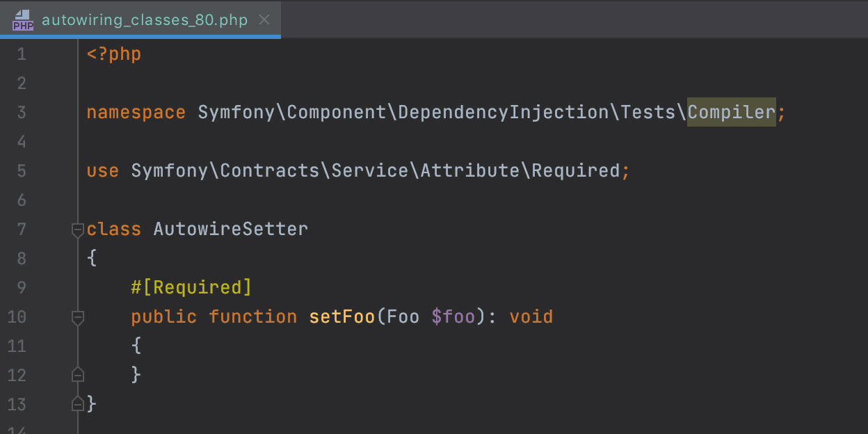Click the Foo type hint
The image size is (868, 434).
(403, 316)
